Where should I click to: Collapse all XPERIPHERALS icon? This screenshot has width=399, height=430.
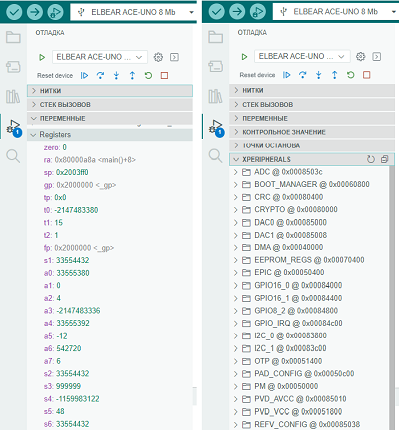384,159
